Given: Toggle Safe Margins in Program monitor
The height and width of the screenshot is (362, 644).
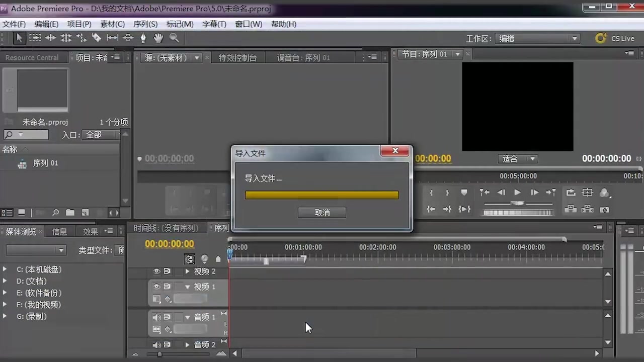Looking at the screenshot, I should click(588, 193).
